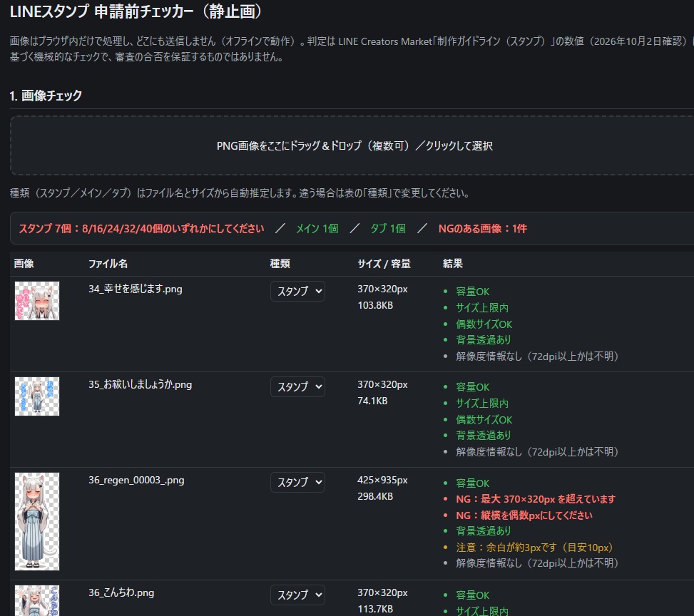Viewport: 694px width, 616px height.
Task: Click the ファイル名 column header
Action: point(108,264)
